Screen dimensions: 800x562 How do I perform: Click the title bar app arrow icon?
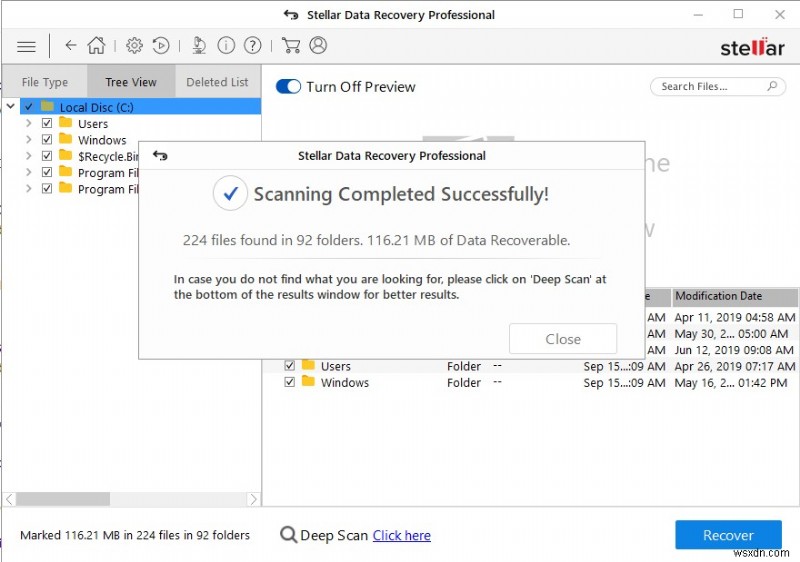point(291,15)
